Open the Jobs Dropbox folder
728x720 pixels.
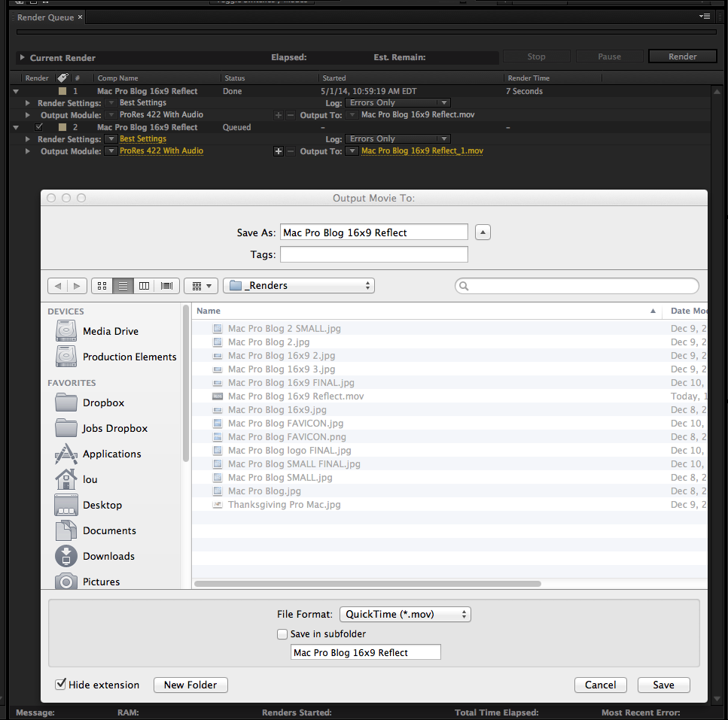(102, 428)
